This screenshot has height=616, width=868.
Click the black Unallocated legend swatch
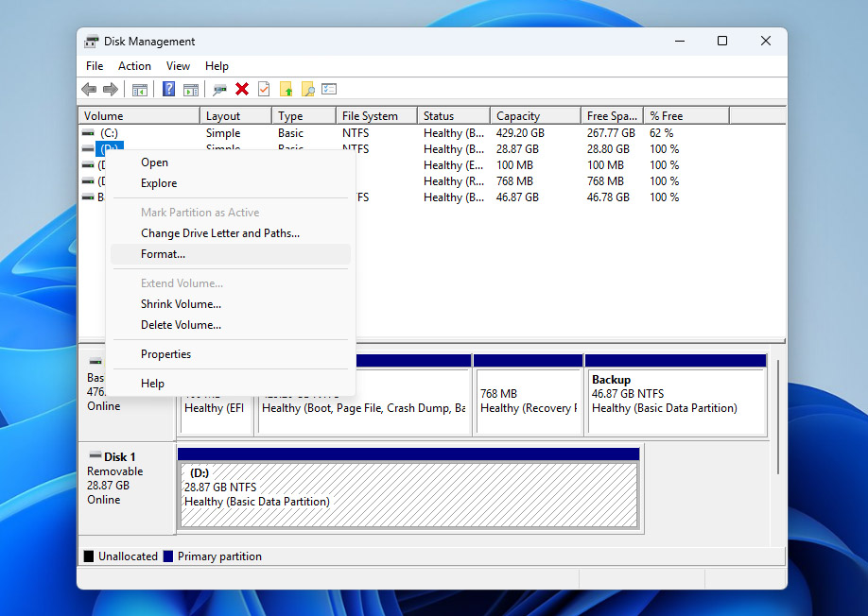coord(89,556)
